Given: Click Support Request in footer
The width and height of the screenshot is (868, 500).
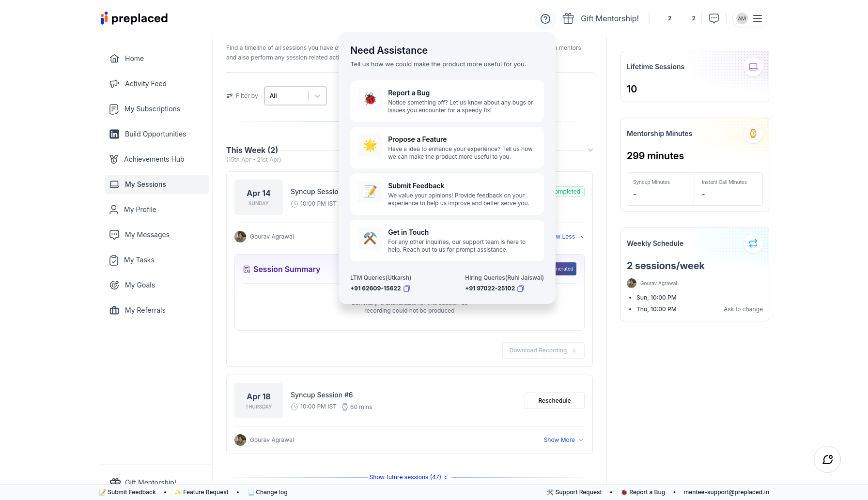Looking at the screenshot, I should [x=574, y=492].
